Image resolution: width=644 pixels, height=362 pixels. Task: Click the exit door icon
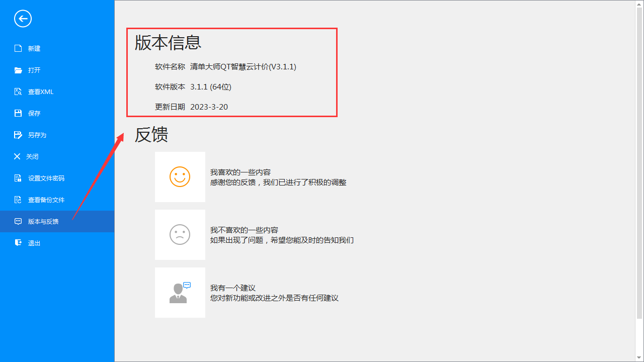[x=18, y=243]
